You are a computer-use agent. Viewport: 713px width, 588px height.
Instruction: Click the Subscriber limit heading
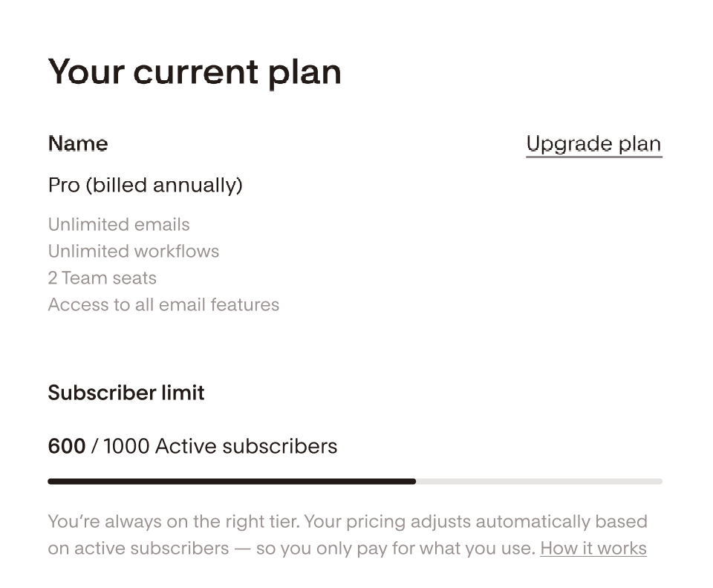126,393
